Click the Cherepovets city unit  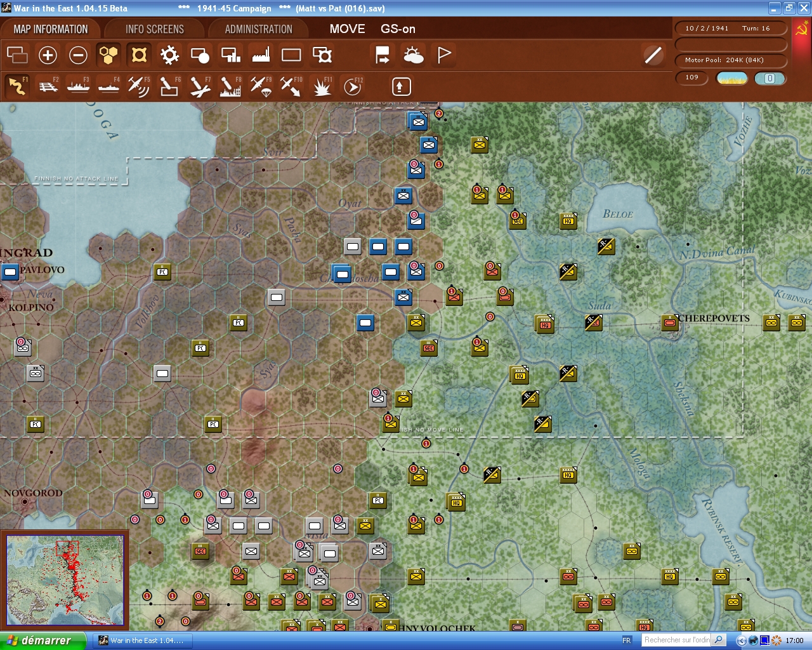coord(670,323)
